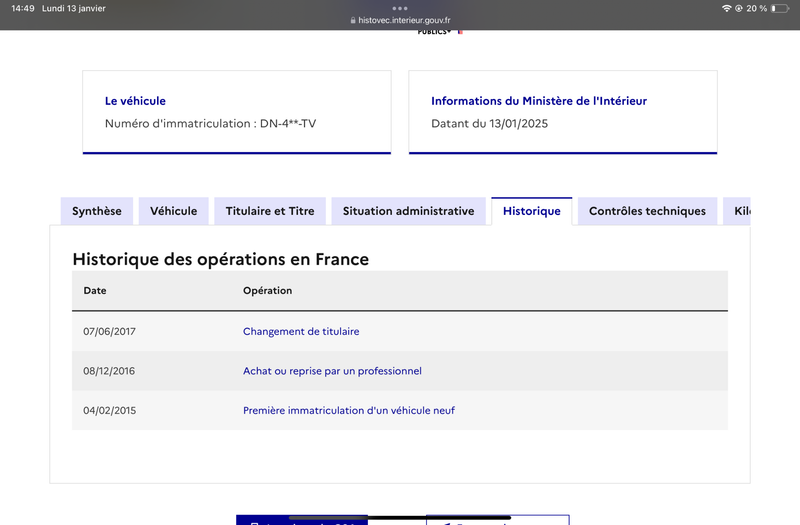
Task: Click Informations du Ministère de l'Intérieur heading
Action: pyautogui.click(x=539, y=101)
